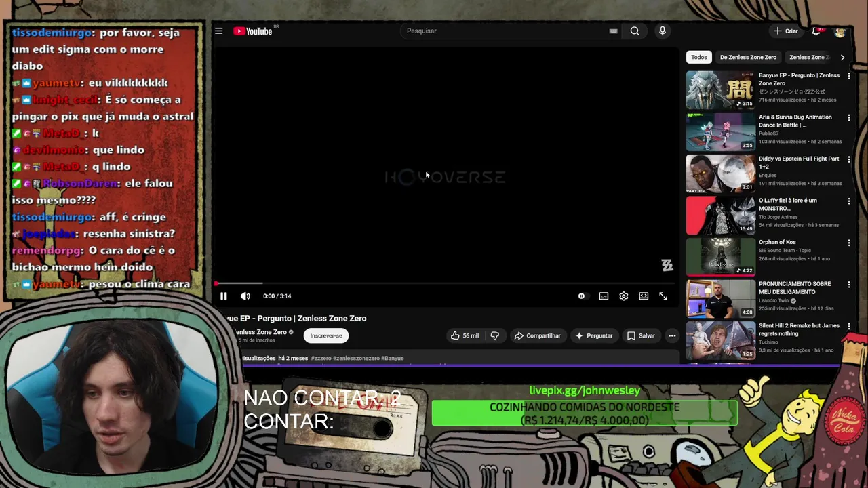
Task: Dislike the video
Action: 495,335
